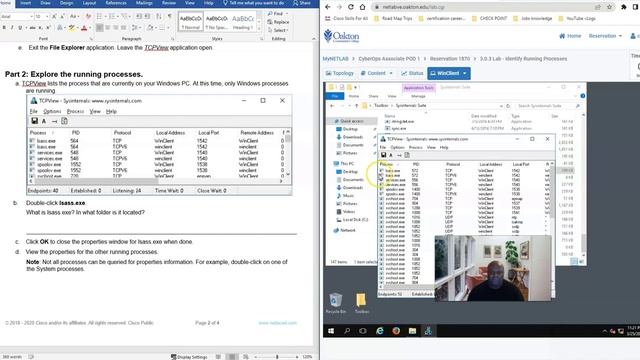
Task: Toggle Show/Hide paragraph marks in Word
Action: [x=170, y=16]
